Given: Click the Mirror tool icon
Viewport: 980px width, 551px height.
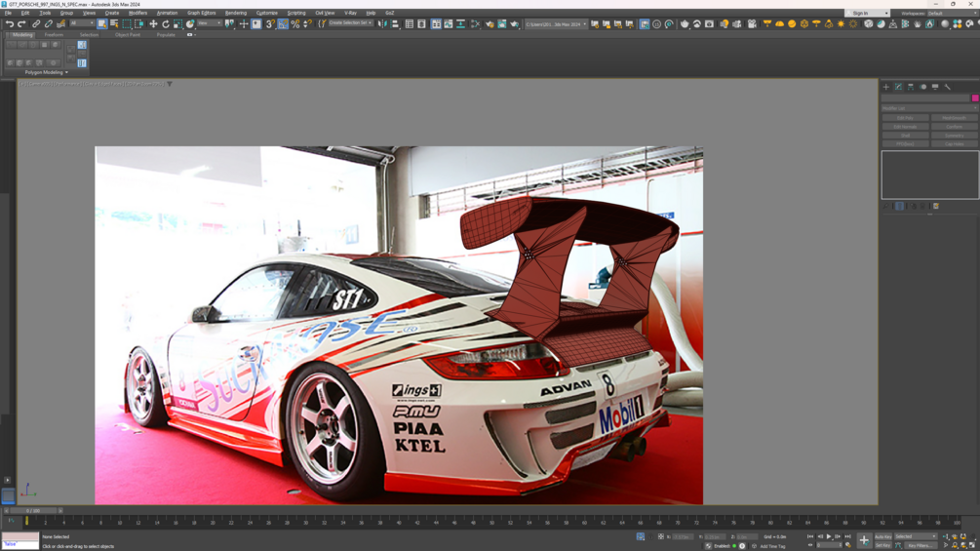Looking at the screenshot, I should click(382, 23).
